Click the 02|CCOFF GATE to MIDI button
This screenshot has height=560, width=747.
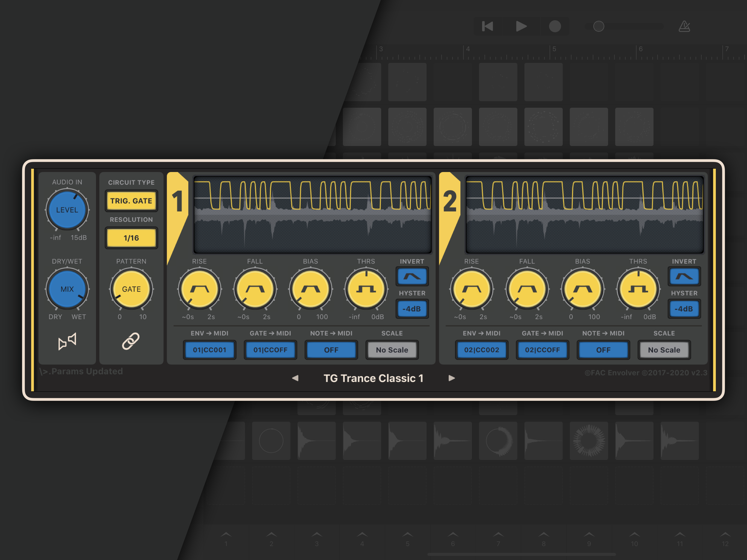coord(542,350)
